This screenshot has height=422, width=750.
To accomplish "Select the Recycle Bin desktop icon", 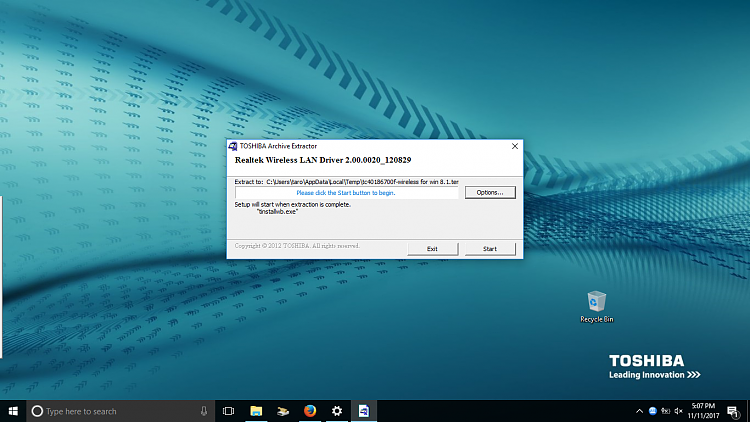I will point(596,307).
